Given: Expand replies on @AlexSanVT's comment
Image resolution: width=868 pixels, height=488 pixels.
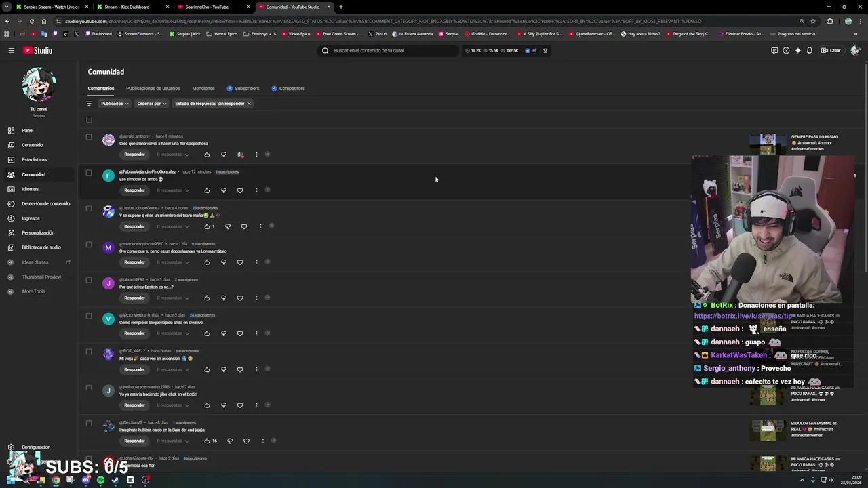Looking at the screenshot, I should (x=173, y=441).
